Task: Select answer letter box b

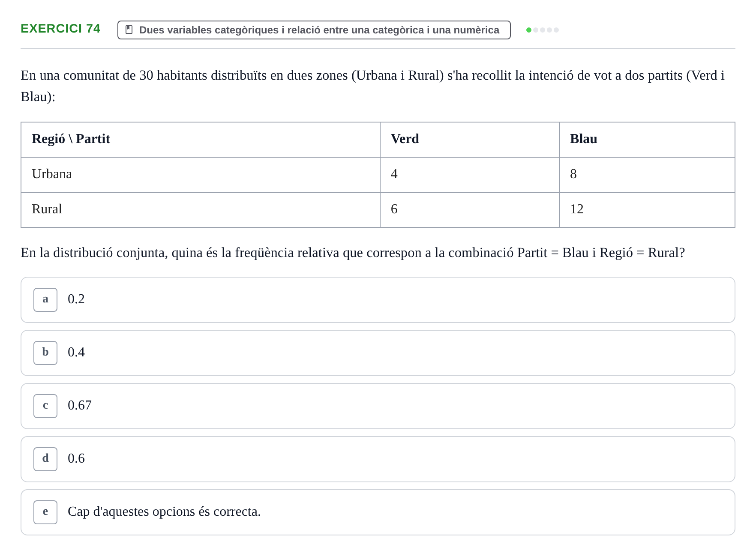Action: coord(45,353)
